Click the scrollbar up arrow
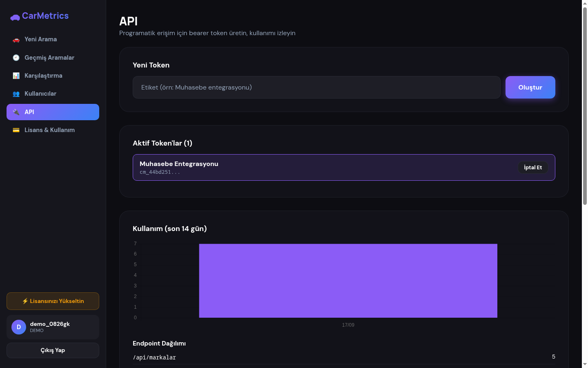The image size is (588, 368). click(585, 3)
